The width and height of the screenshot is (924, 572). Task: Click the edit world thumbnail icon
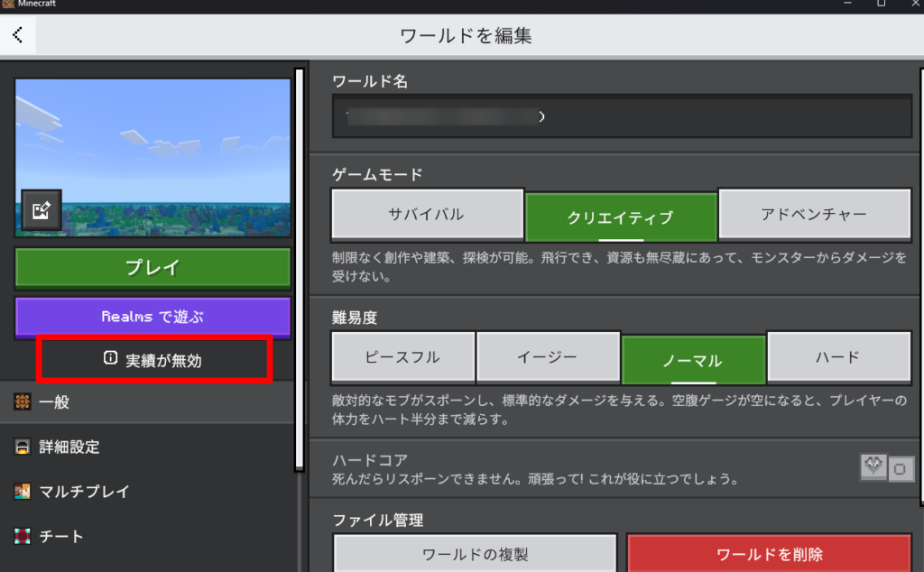42,210
